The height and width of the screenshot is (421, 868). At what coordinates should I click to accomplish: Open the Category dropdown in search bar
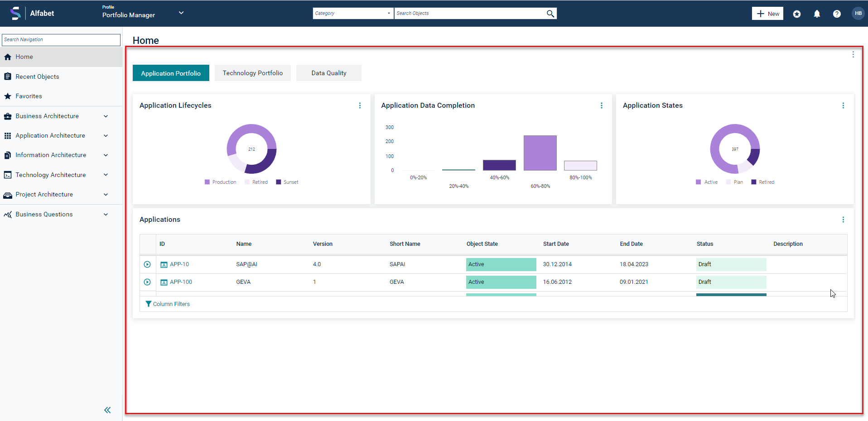pyautogui.click(x=353, y=14)
